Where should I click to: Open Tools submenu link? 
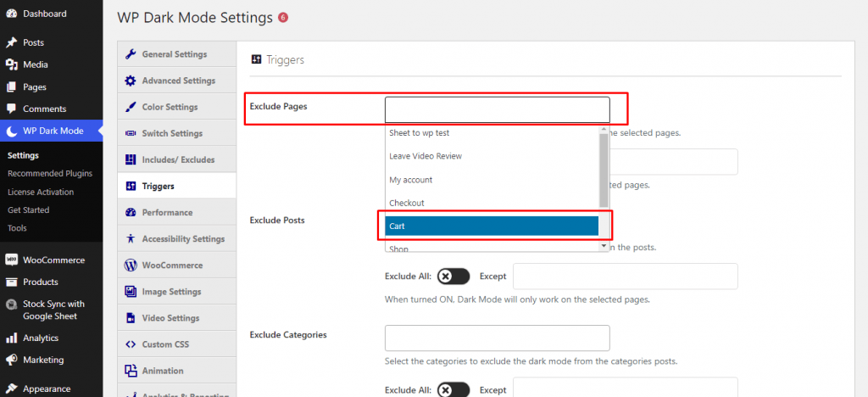click(17, 227)
